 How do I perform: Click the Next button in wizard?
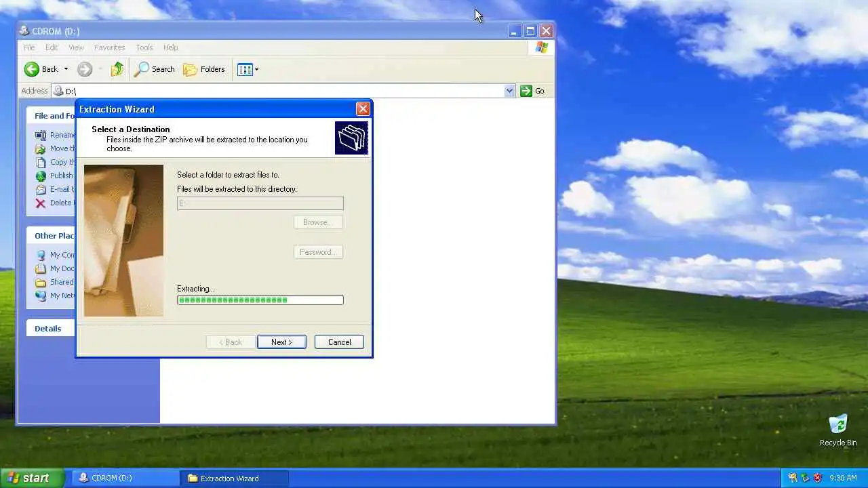(x=281, y=342)
